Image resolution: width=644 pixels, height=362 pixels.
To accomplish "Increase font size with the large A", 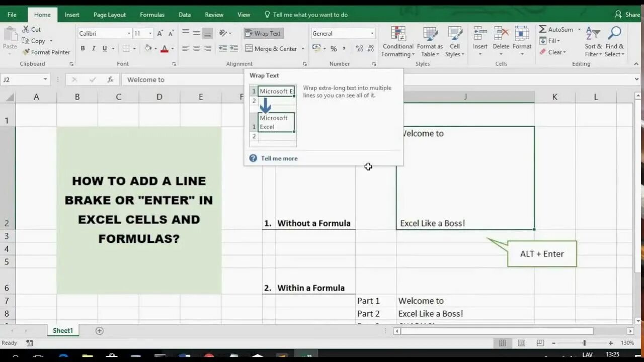I will click(x=160, y=33).
